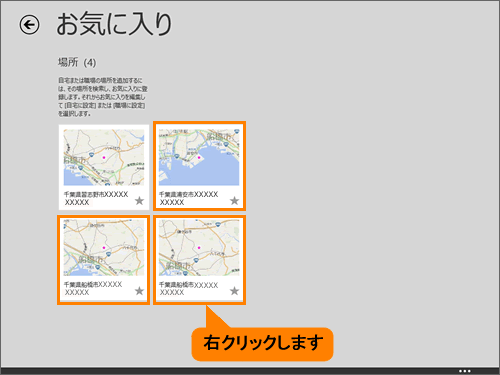Click the お気に入り page title
Screen dimensions: 500x375
point(114,24)
